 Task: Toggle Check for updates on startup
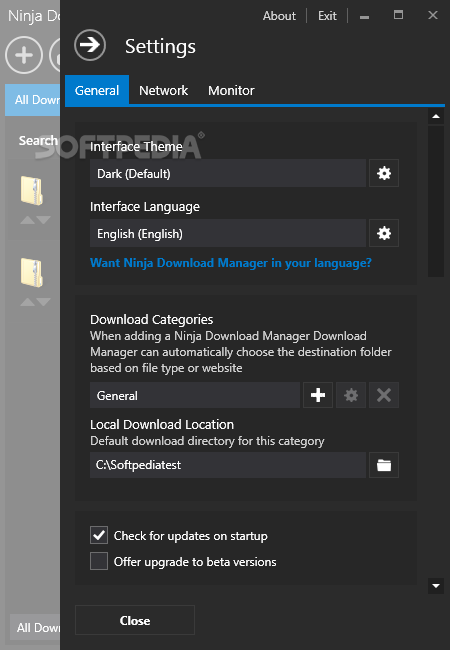pos(99,535)
